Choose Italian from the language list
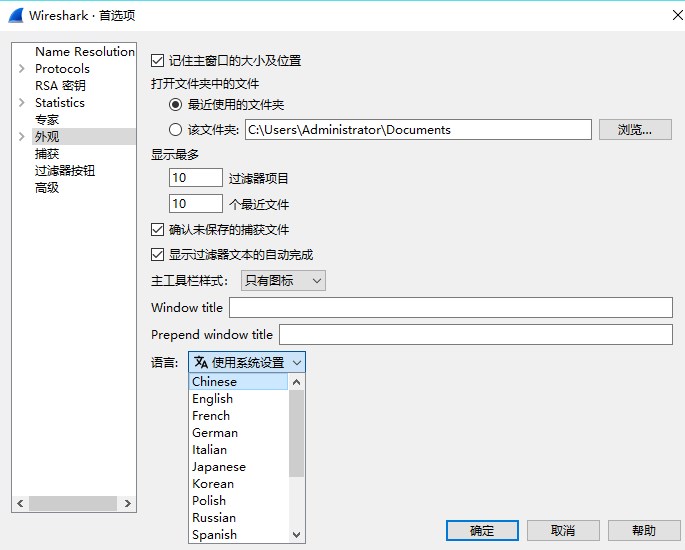The width and height of the screenshot is (685, 550). 239,450
